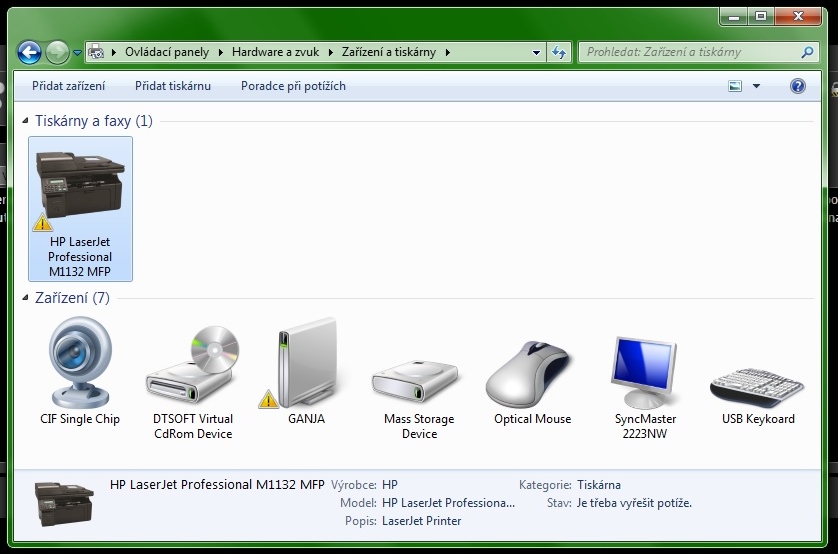Click the change view icon
The height and width of the screenshot is (554, 838).
735,86
